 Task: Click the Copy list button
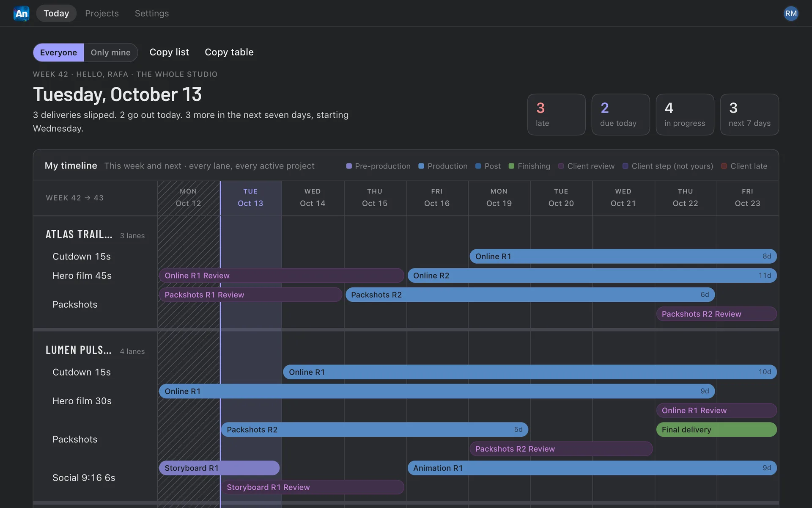click(x=169, y=52)
